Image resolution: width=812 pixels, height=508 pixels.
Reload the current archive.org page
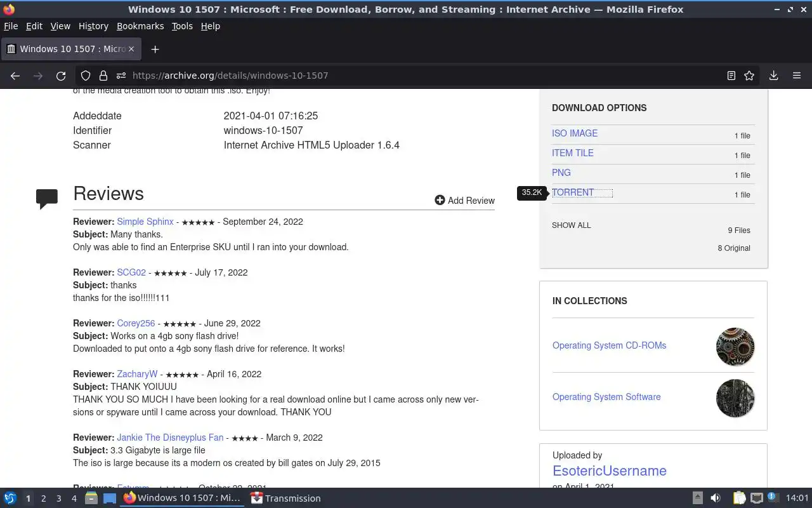click(61, 76)
